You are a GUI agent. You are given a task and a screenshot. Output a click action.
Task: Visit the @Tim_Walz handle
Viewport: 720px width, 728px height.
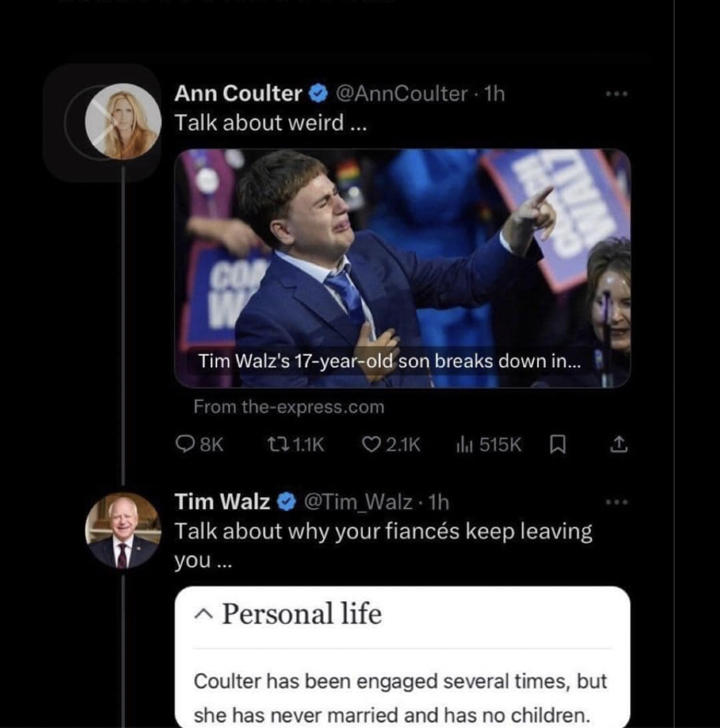(359, 502)
